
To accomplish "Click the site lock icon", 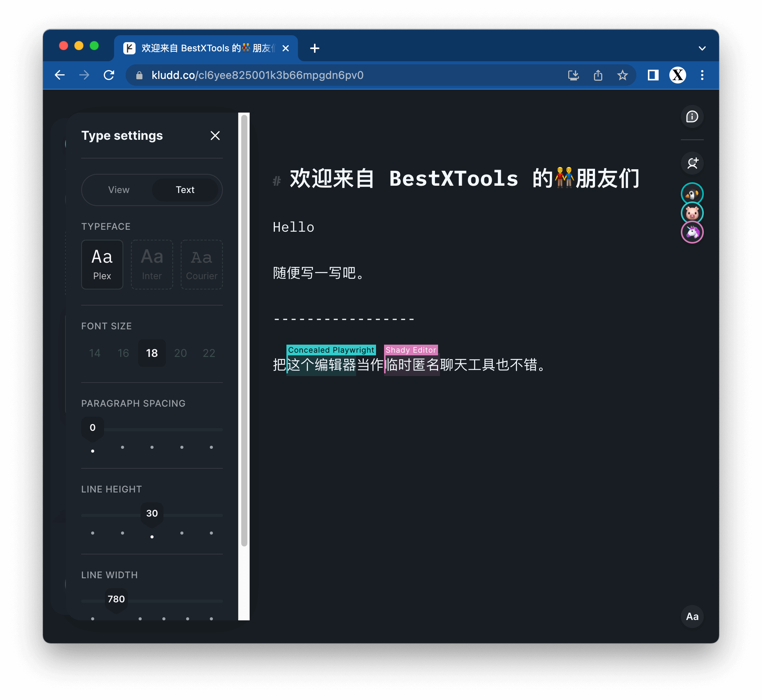I will 139,75.
